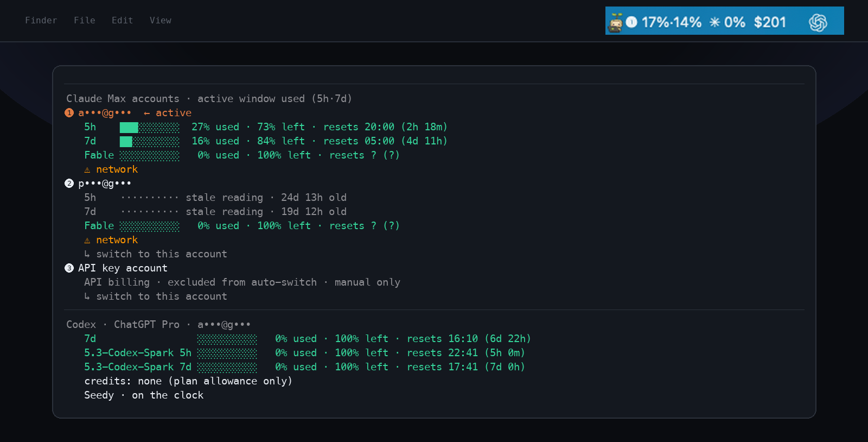Click 'API billing' description line
The width and height of the screenshot is (868, 442).
click(242, 282)
